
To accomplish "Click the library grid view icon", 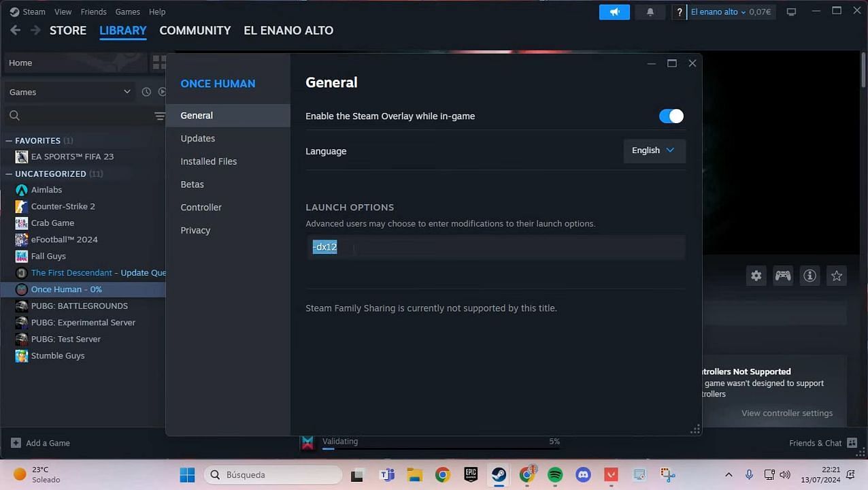I will (158, 63).
